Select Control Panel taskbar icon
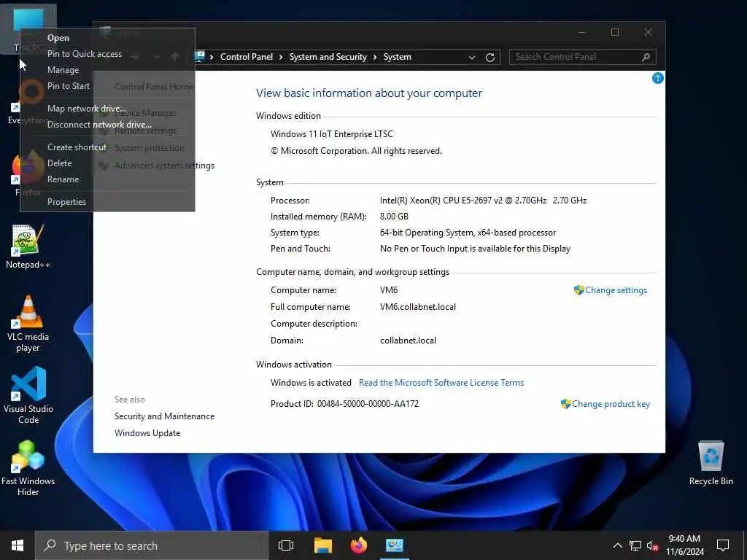Image resolution: width=747 pixels, height=560 pixels. coord(395,545)
